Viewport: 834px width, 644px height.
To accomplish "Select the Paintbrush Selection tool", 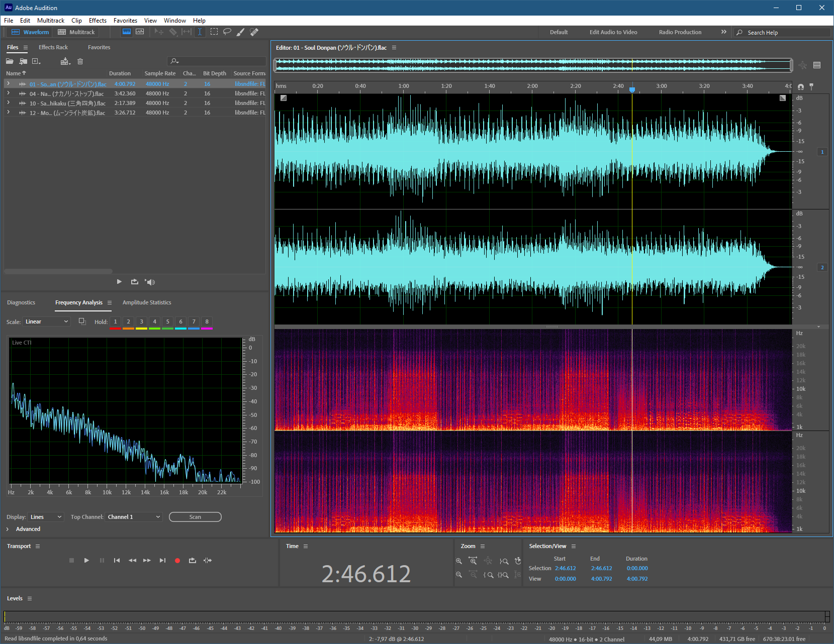I will (241, 32).
